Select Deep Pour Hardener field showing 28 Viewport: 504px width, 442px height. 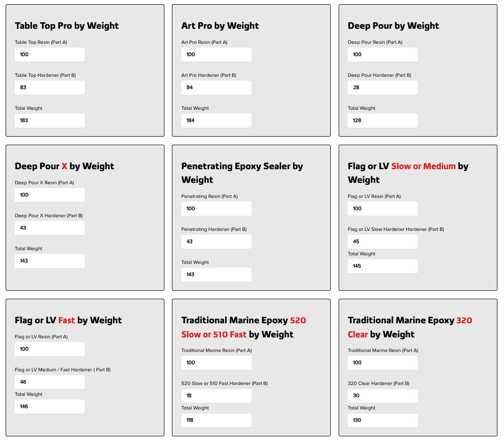pos(383,88)
